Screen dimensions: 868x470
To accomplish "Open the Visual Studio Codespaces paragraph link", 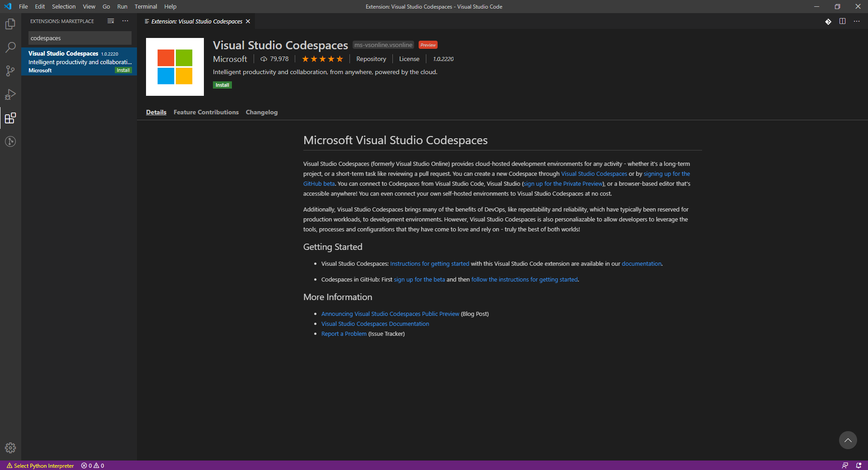I will point(594,174).
